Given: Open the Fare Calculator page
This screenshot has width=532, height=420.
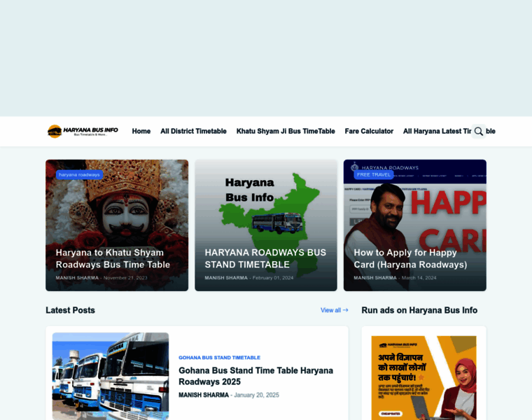Looking at the screenshot, I should (369, 132).
